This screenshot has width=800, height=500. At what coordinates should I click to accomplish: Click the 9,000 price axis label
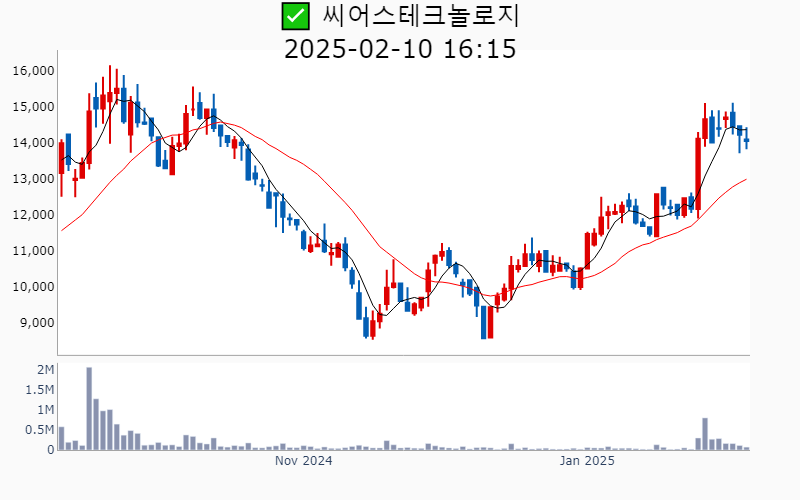pyautogui.click(x=37, y=323)
